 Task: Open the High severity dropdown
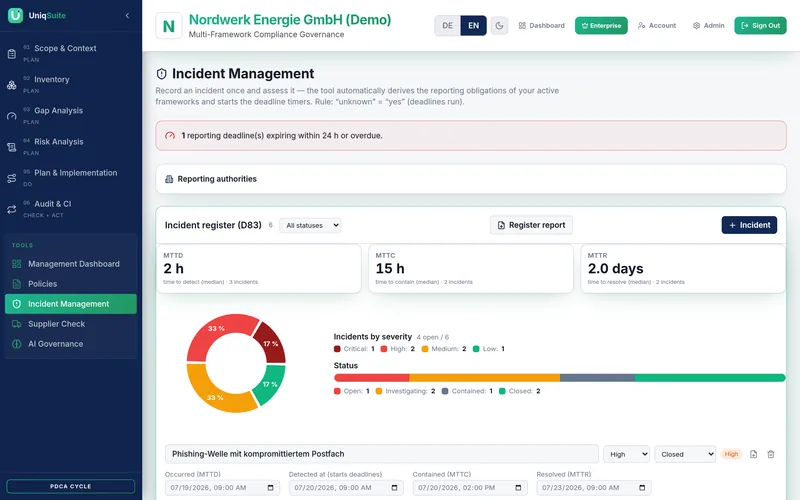626,454
